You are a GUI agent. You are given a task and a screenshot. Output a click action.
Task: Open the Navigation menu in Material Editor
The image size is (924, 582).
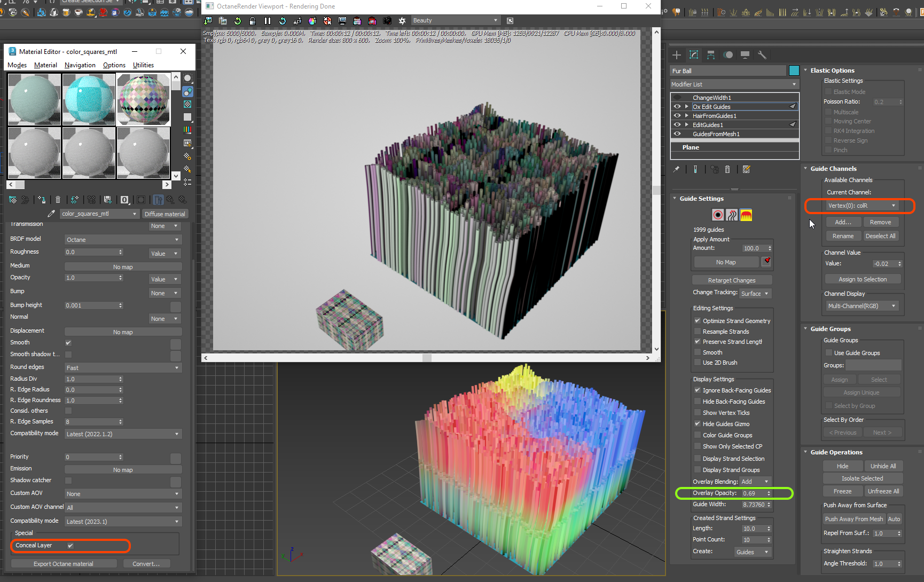pos(80,65)
